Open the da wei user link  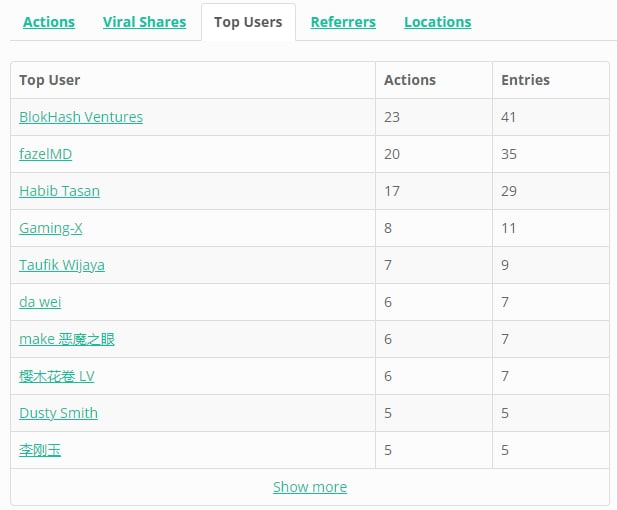[40, 302]
